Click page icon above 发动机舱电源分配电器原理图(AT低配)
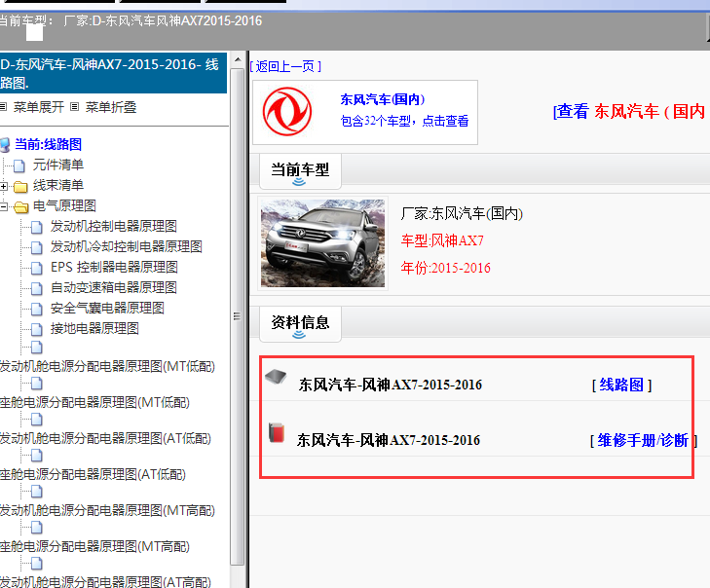This screenshot has width=710, height=588. 37,420
